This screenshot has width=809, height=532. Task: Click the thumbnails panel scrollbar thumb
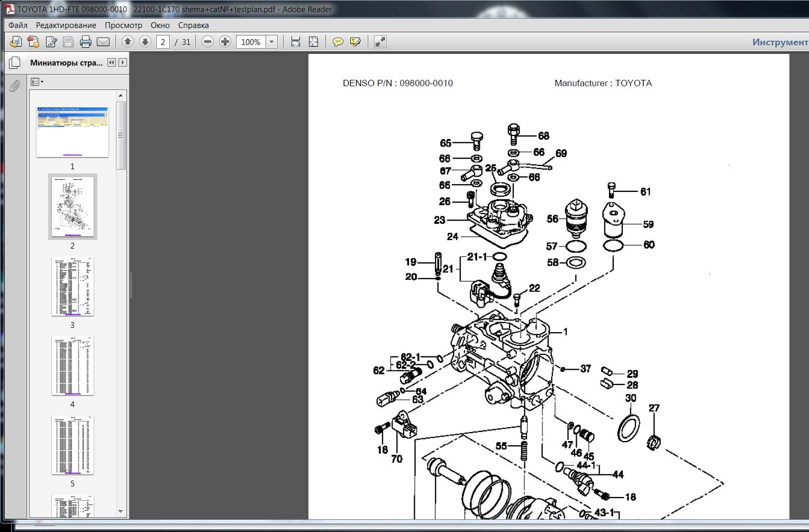click(121, 135)
